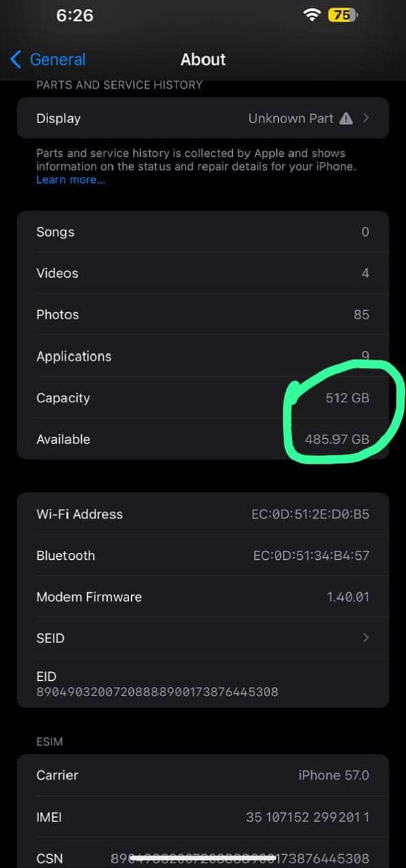The width and height of the screenshot is (406, 868).
Task: Tap the IMEI number row
Action: [203, 816]
